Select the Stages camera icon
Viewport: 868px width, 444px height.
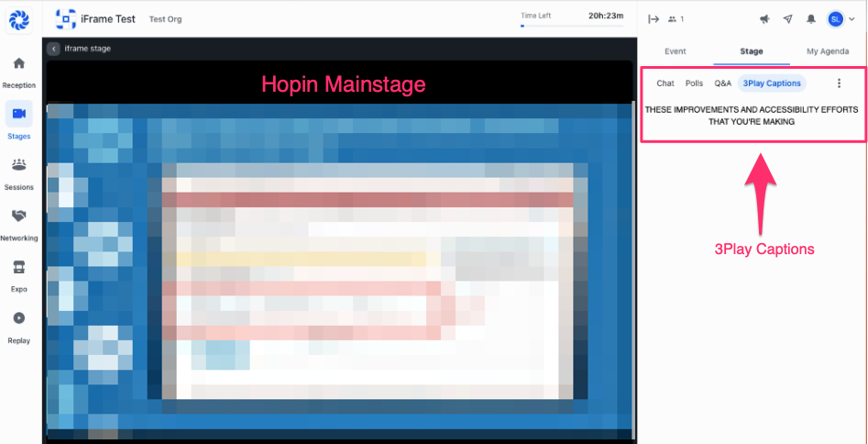(19, 114)
